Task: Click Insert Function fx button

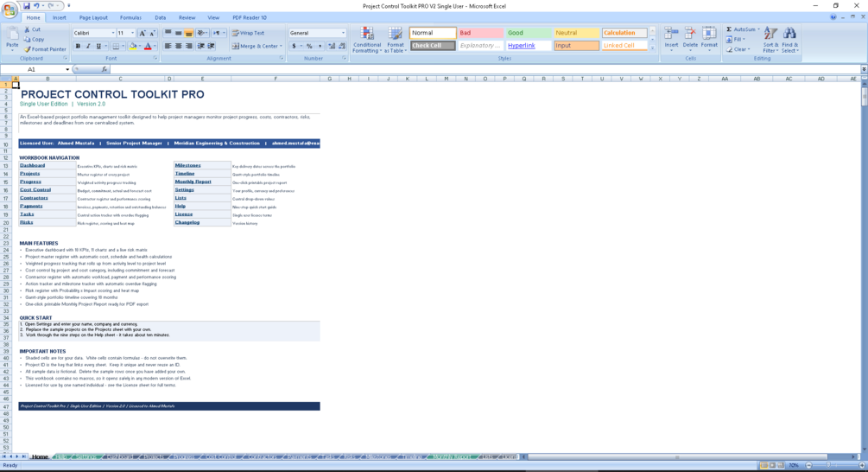Action: (104, 69)
